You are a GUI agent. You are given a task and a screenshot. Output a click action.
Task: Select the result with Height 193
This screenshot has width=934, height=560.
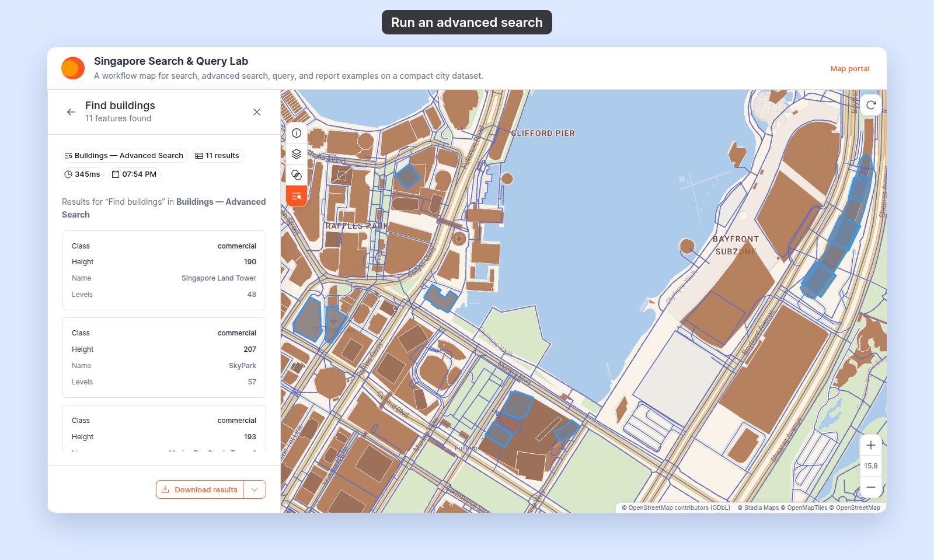164,429
